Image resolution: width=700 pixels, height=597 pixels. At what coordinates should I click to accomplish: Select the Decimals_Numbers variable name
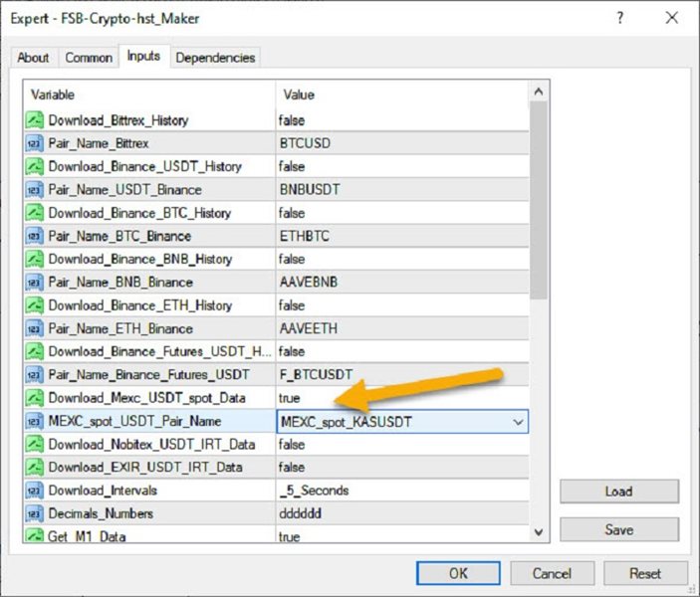coord(101,513)
